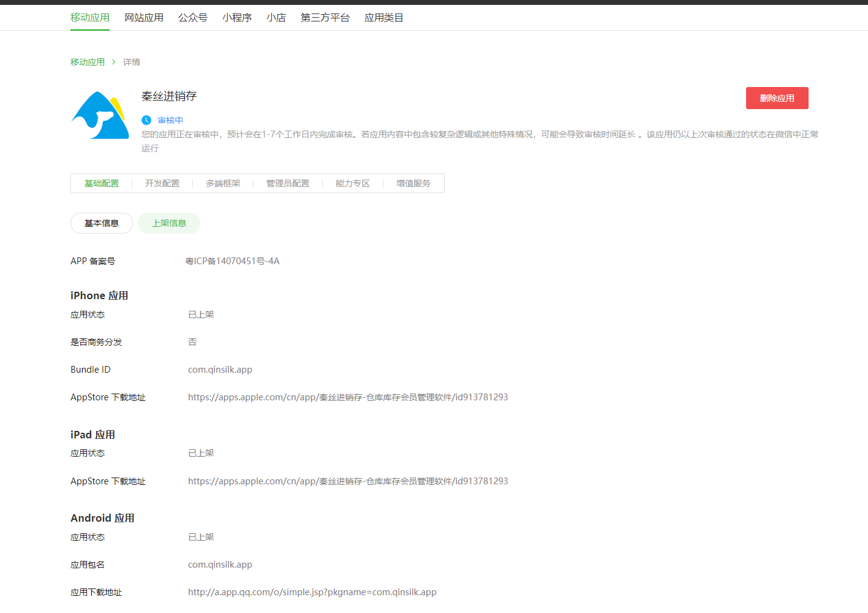Screen dimensions: 868x613
Task: Click the iPad 应用状态 value 已上架
Action: [x=201, y=453]
